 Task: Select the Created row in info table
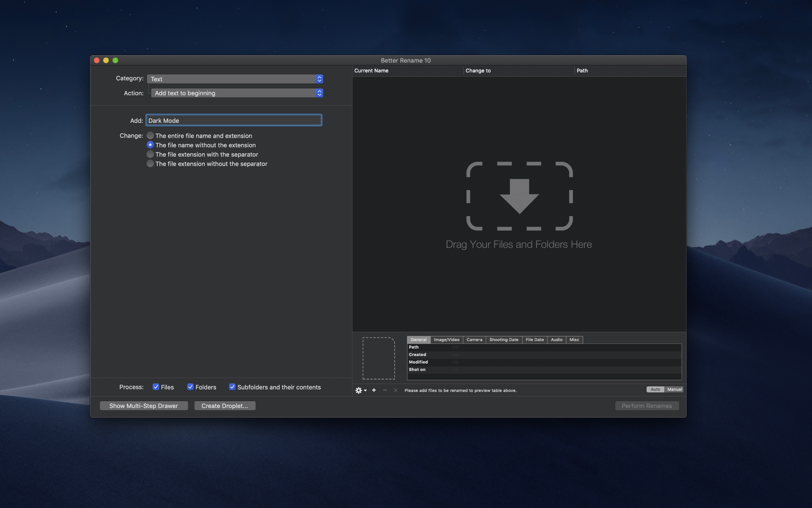point(544,354)
